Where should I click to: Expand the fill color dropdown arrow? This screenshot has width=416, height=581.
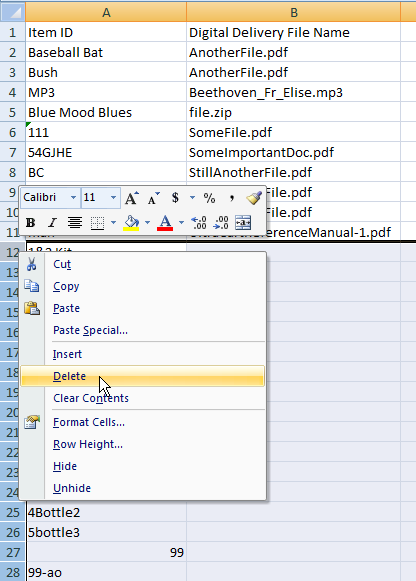pos(147,223)
